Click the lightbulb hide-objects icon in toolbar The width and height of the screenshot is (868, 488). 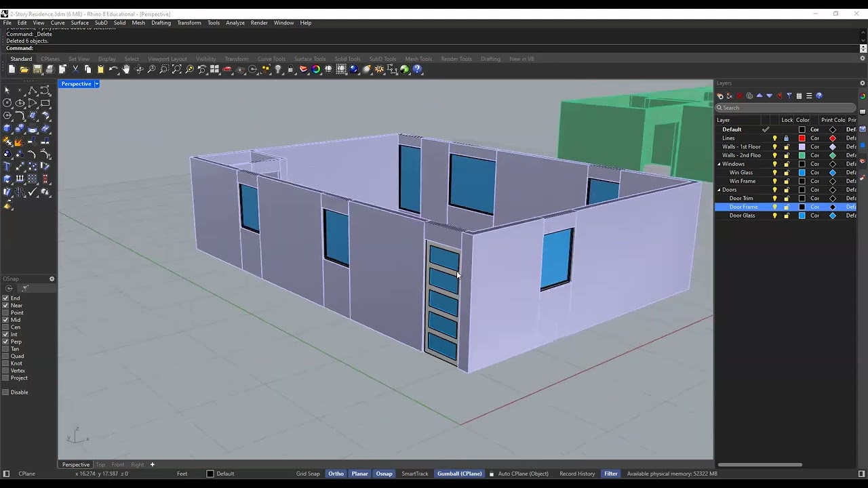pos(278,69)
